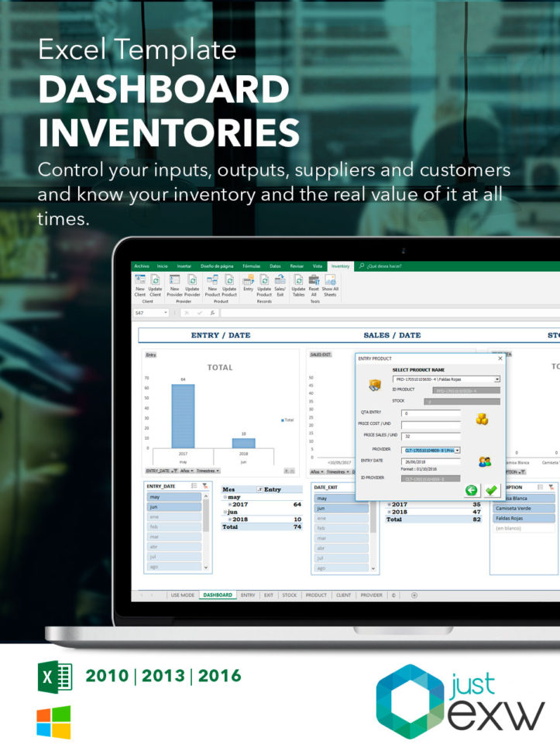Open the Archivo menu

coord(142,266)
